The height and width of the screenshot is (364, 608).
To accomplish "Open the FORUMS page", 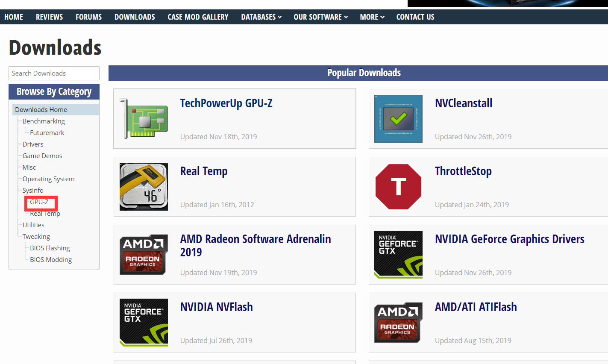I will coord(89,17).
